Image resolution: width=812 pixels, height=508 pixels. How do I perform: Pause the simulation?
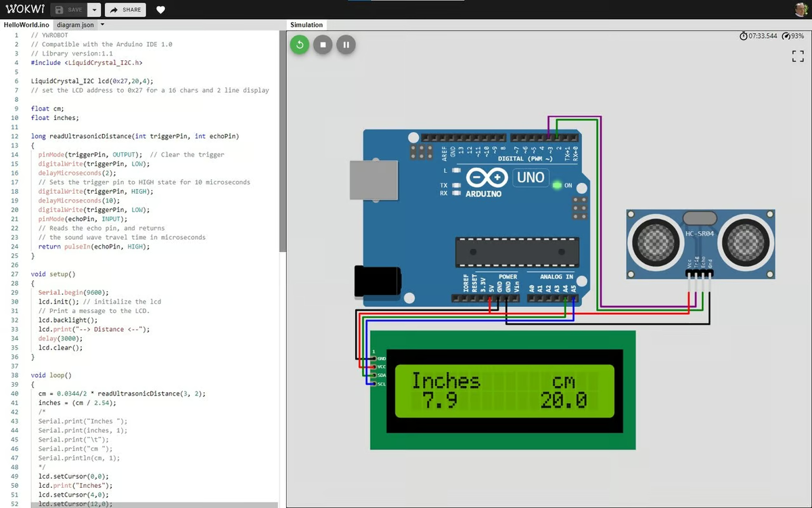pos(346,45)
